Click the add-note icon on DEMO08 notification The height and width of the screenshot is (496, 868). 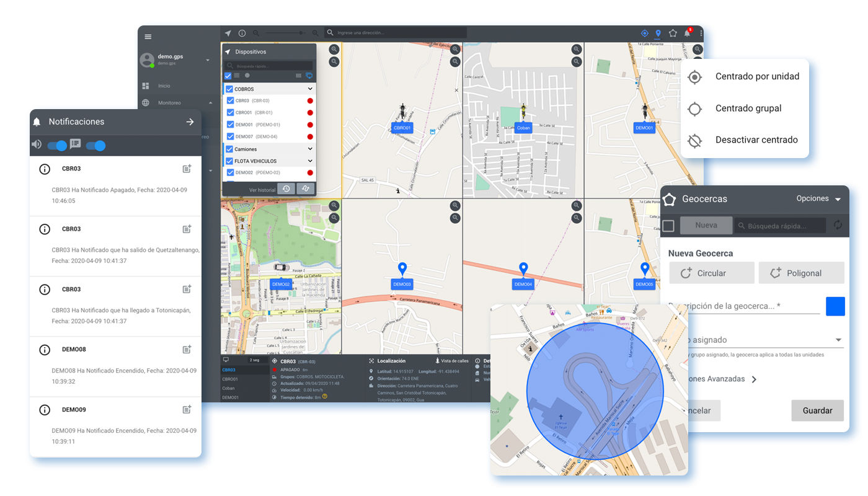187,350
